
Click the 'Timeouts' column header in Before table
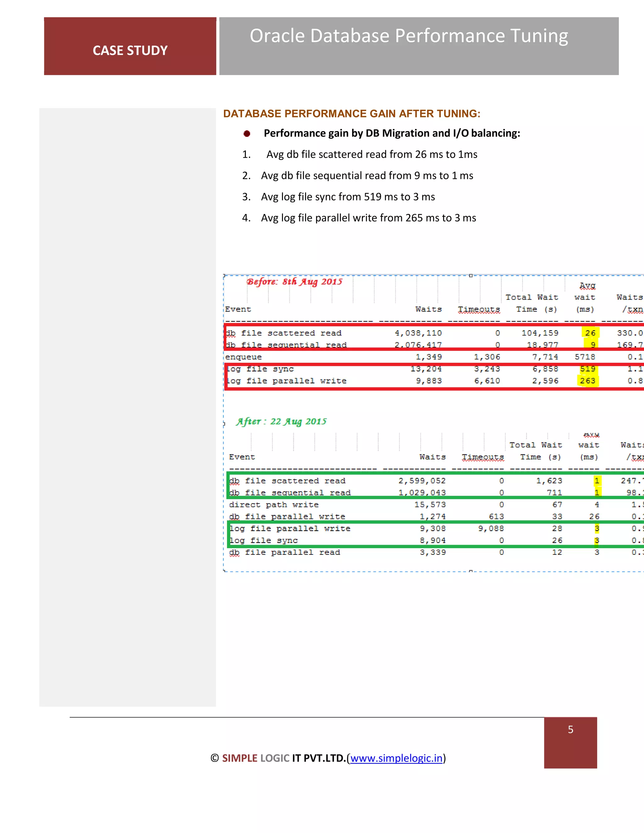click(479, 309)
